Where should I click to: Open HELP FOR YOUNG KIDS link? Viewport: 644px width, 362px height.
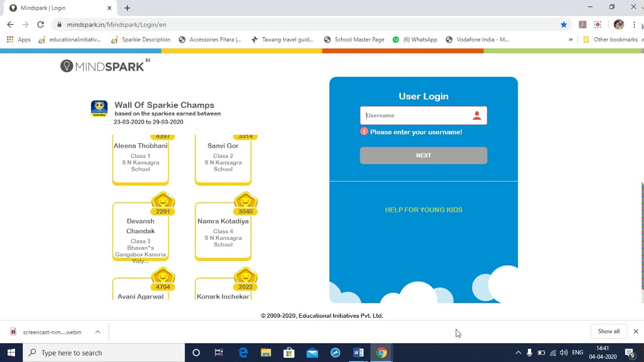point(424,210)
